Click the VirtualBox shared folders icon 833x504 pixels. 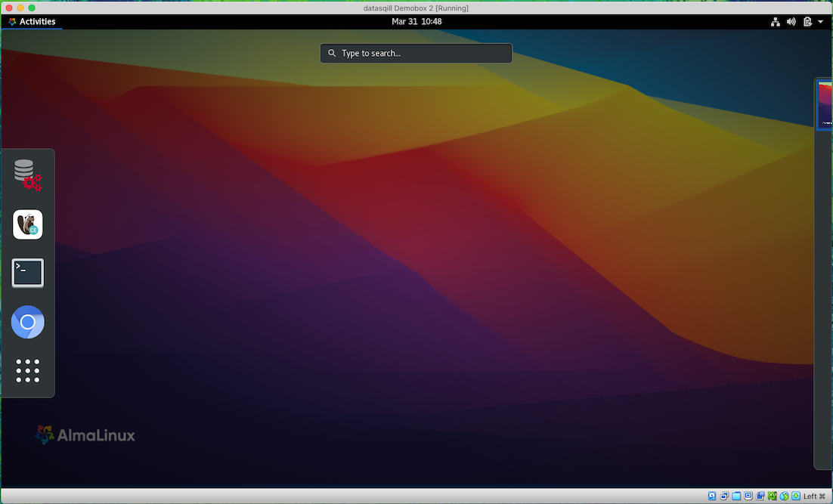(x=736, y=496)
